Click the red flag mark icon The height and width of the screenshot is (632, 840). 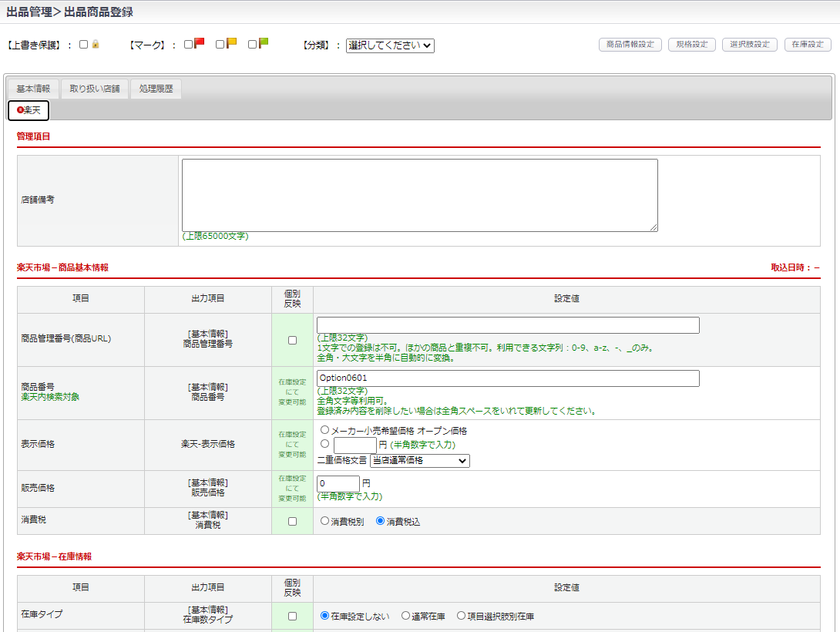pyautogui.click(x=200, y=44)
